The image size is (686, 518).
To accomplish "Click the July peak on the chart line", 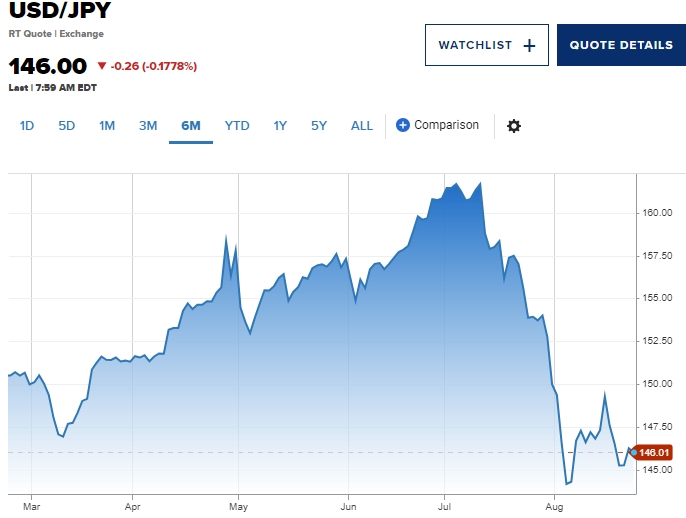I will (457, 184).
